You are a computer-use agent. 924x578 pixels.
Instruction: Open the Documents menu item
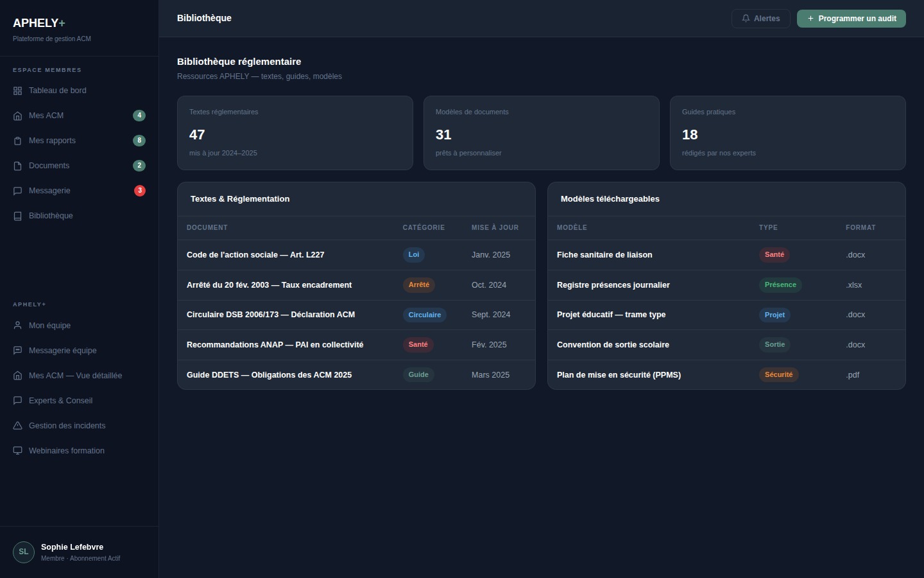click(49, 166)
